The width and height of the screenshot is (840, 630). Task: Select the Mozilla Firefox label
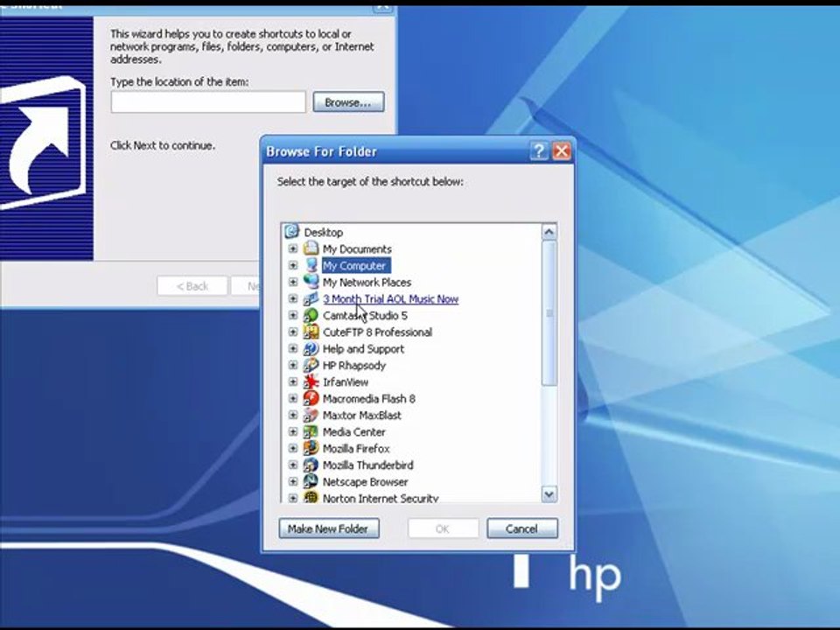(356, 448)
